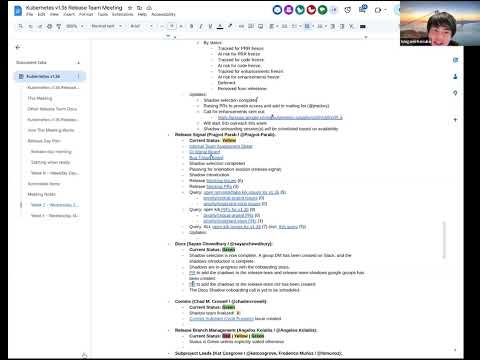This screenshot has width=480, height=360.
Task: Add a new document tab with plus
Action: tap(78, 62)
